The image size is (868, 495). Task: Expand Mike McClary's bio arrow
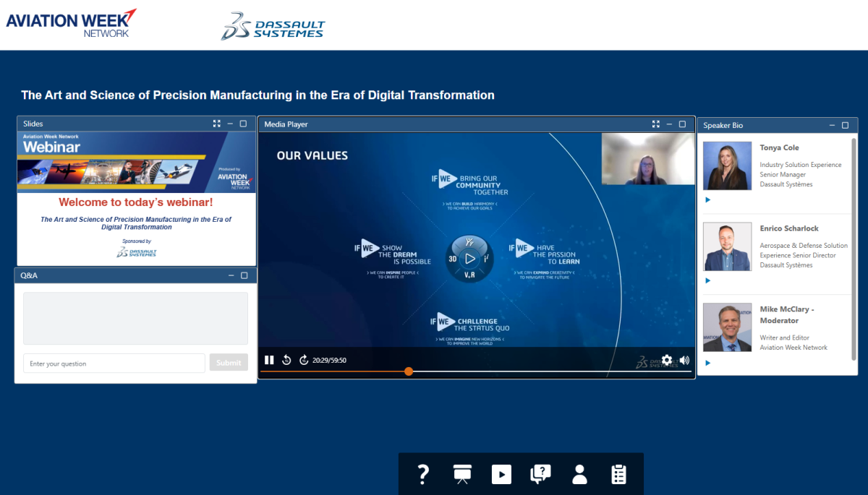click(x=708, y=363)
